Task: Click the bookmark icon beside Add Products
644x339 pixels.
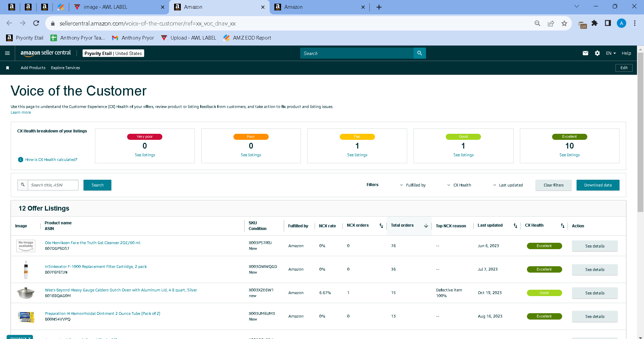Action: pos(7,68)
